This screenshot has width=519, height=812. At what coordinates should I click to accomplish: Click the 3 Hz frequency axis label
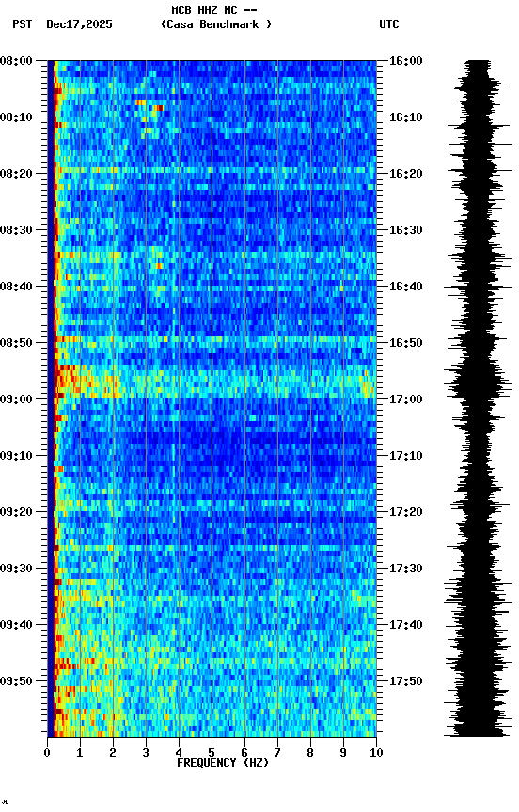click(146, 753)
